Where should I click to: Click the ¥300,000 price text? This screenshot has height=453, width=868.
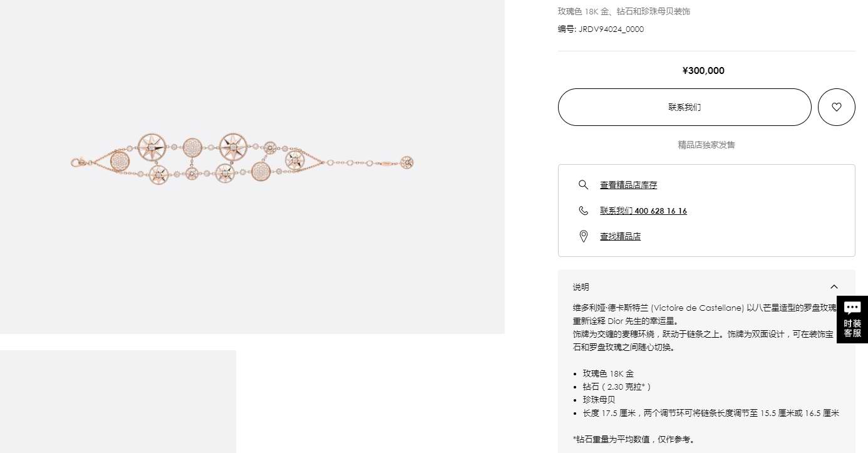703,71
